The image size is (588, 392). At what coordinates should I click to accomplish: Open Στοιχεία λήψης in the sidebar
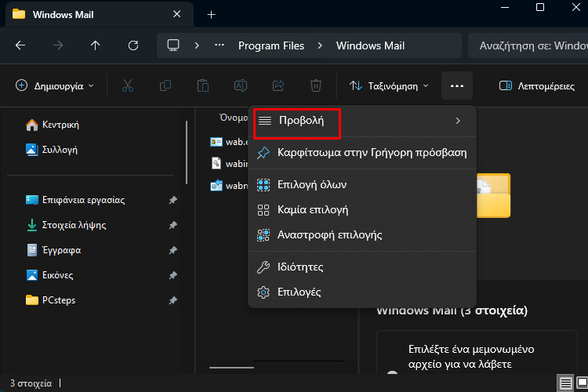[x=66, y=225]
